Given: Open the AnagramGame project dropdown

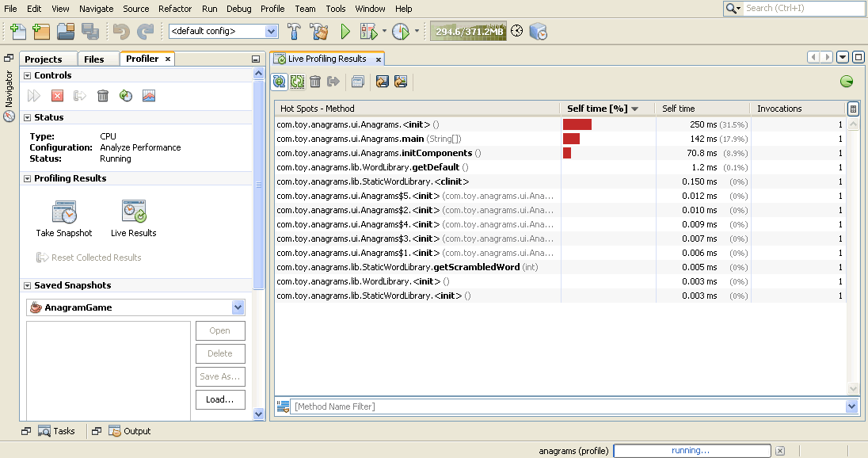Looking at the screenshot, I should click(238, 307).
